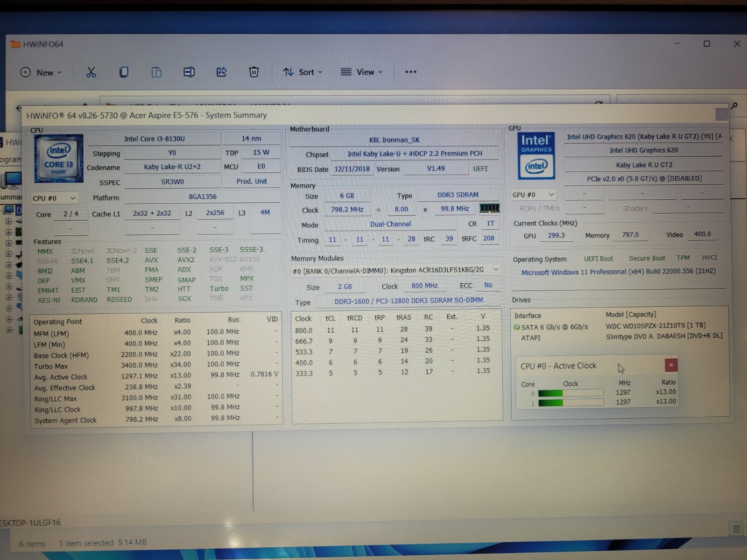Open the memory module bank dropdown

(x=395, y=270)
